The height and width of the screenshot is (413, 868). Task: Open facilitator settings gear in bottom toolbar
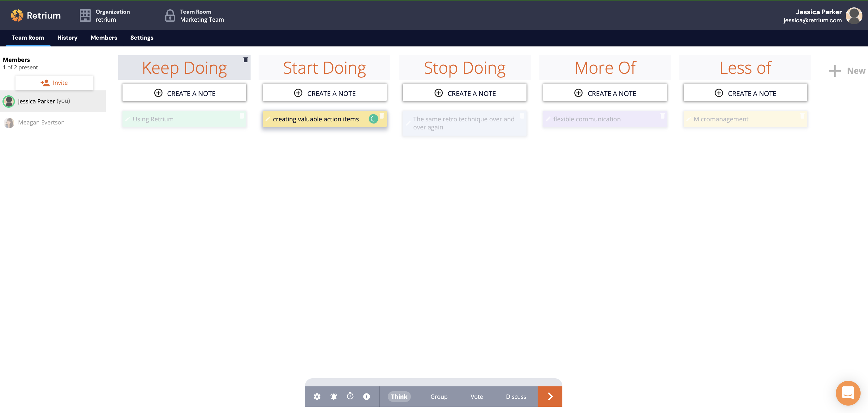coord(317,397)
